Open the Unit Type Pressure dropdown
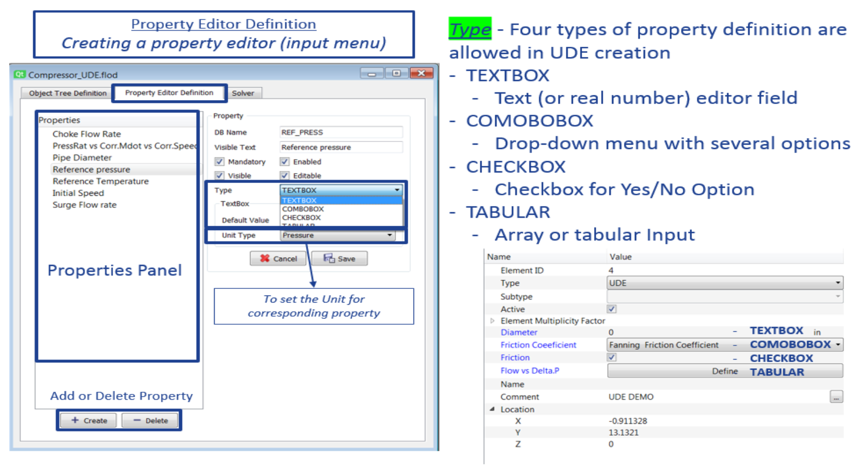Viewport: 868px width, 469px height. pyautogui.click(x=338, y=236)
